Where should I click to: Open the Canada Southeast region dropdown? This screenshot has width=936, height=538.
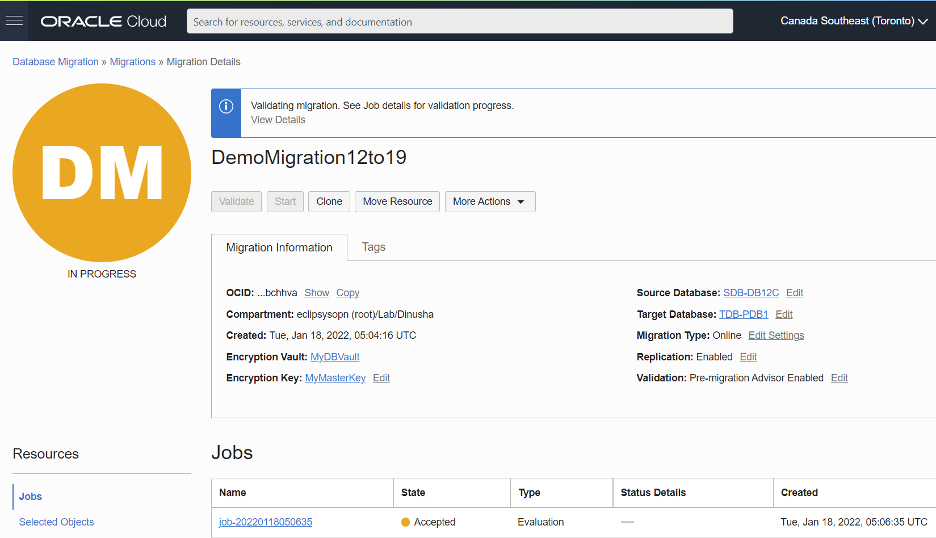854,21
